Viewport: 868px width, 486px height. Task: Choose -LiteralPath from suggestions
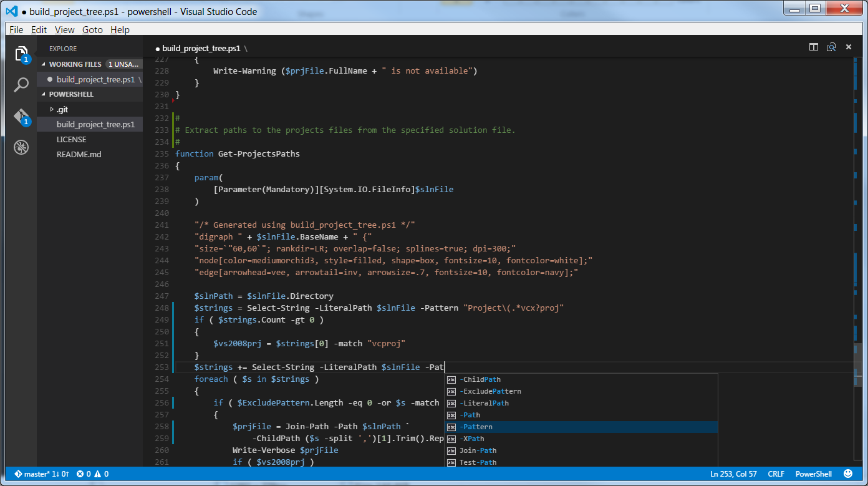pyautogui.click(x=581, y=403)
